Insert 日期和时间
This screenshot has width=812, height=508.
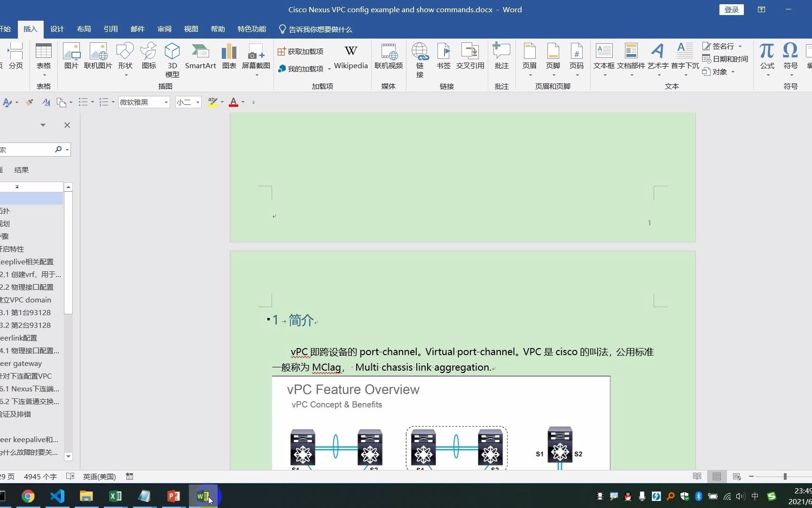pos(725,59)
